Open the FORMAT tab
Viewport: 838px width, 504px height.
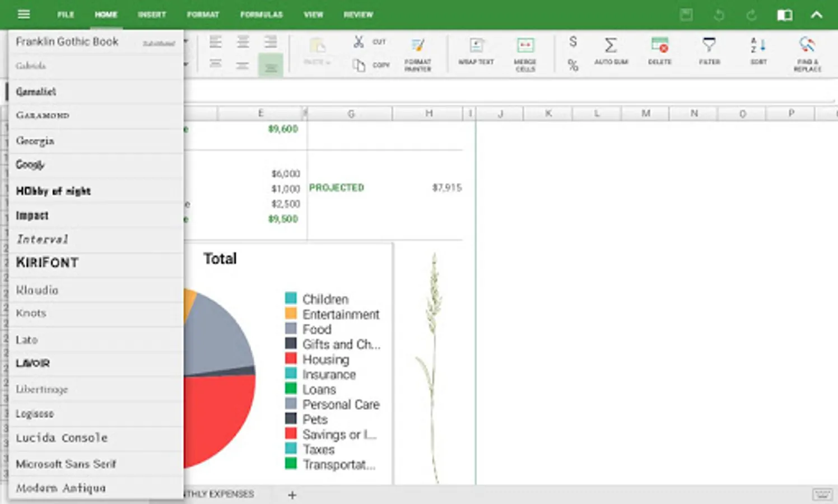pos(203,15)
